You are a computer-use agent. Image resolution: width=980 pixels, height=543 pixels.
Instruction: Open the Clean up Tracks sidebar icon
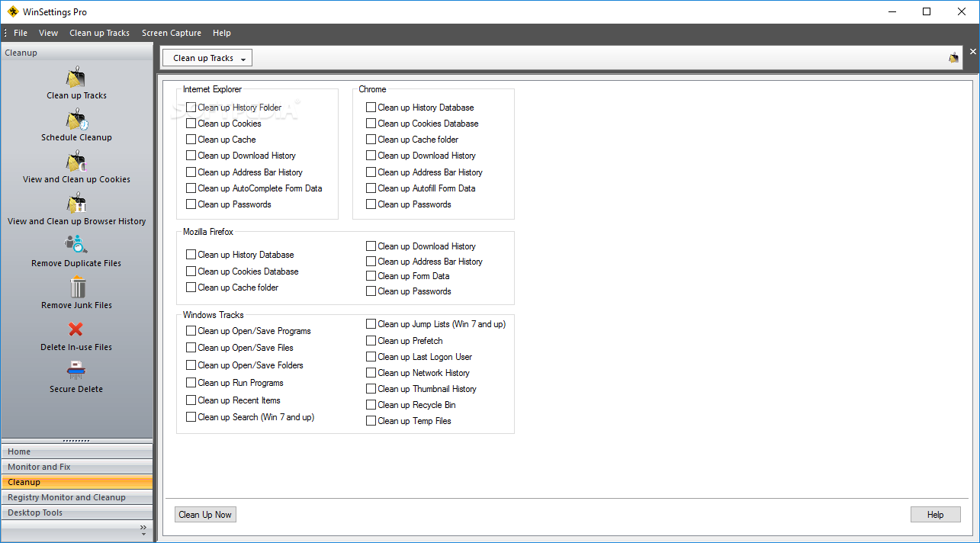pos(76,78)
